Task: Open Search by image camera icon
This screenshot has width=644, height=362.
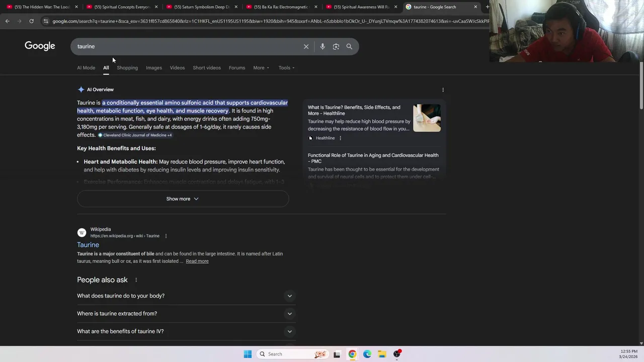Action: tap(336, 46)
